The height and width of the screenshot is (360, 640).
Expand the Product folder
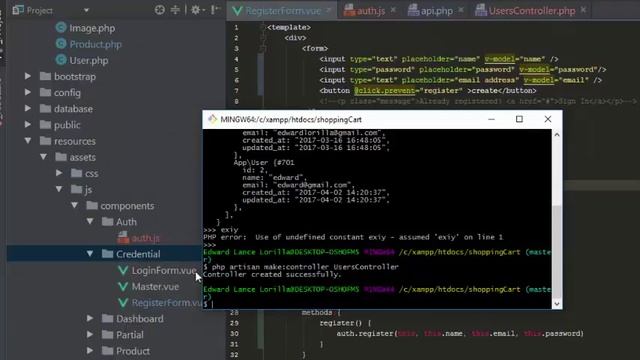point(90,351)
